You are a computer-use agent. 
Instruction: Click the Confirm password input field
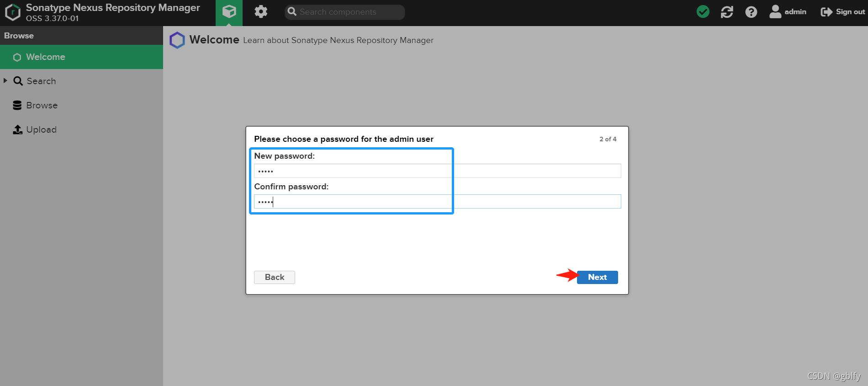coord(437,202)
